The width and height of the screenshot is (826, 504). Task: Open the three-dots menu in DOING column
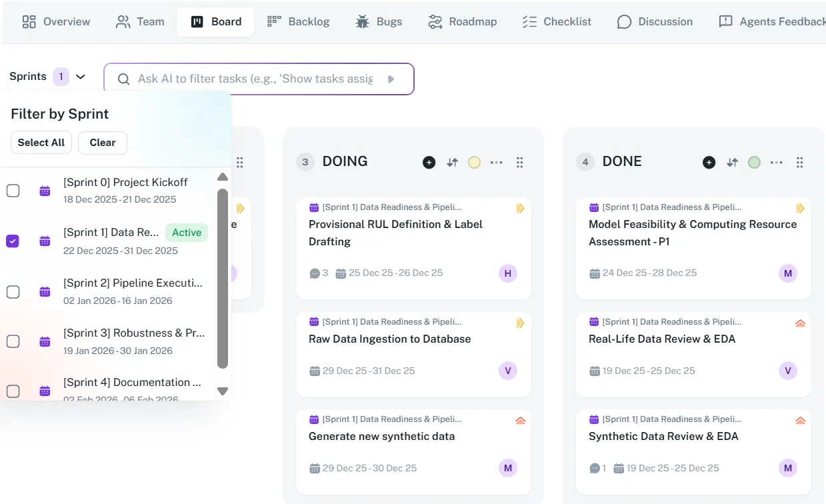(497, 162)
